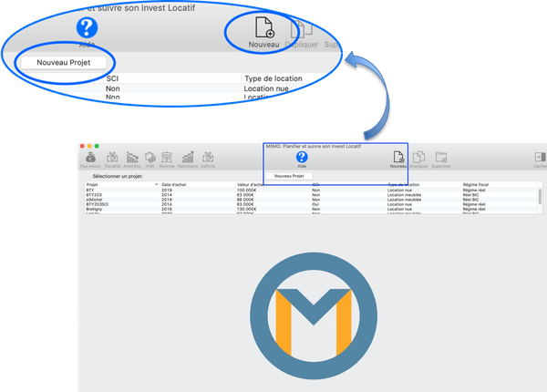The image size is (547, 392).
Task: Click the Supprimer folder icon
Action: tap(441, 158)
